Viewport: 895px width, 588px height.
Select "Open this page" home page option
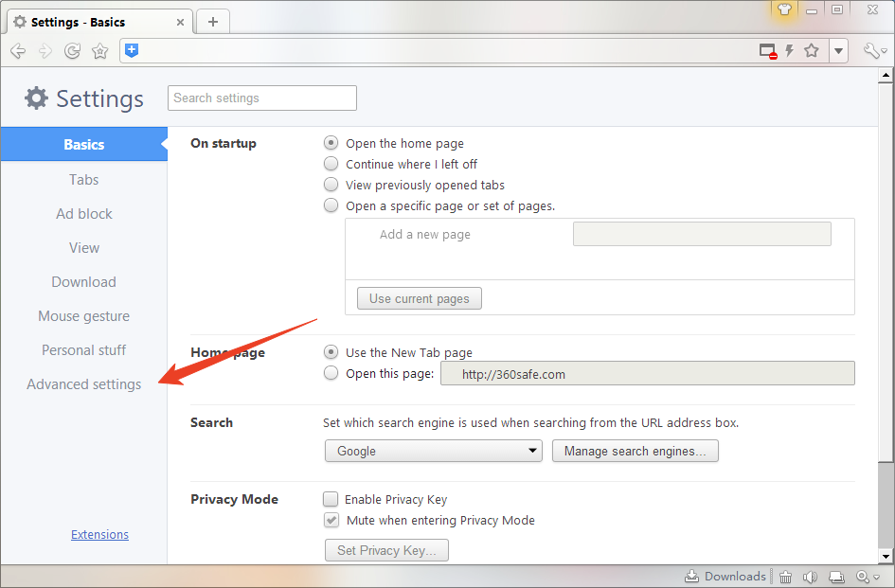[331, 373]
